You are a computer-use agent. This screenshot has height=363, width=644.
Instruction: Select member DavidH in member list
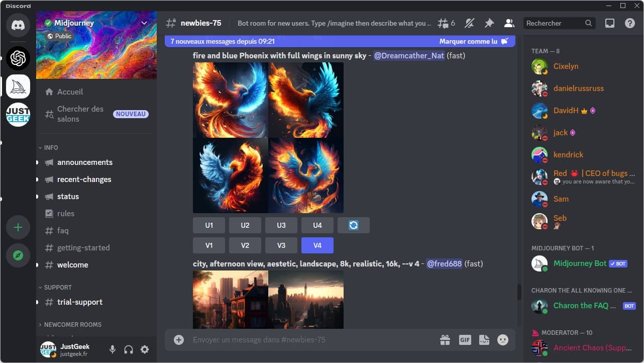coord(584,111)
